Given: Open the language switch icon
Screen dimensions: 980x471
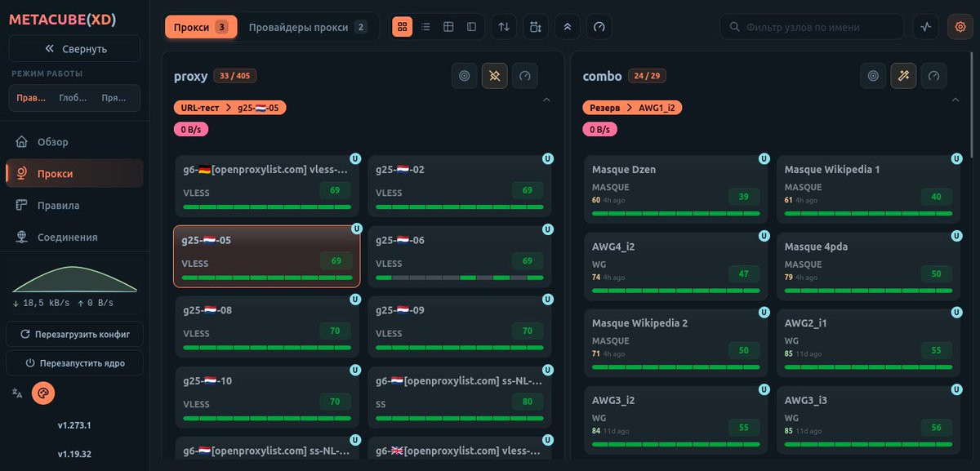Looking at the screenshot, I should (17, 393).
